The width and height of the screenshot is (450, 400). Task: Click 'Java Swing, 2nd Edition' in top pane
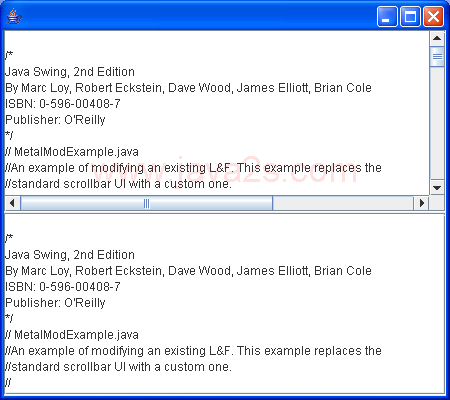(x=70, y=72)
